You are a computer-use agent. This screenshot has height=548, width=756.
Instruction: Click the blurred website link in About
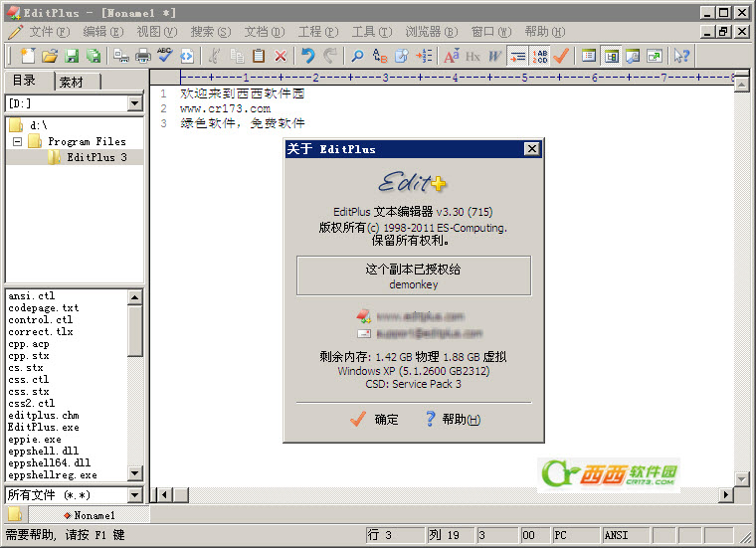pyautogui.click(x=420, y=316)
